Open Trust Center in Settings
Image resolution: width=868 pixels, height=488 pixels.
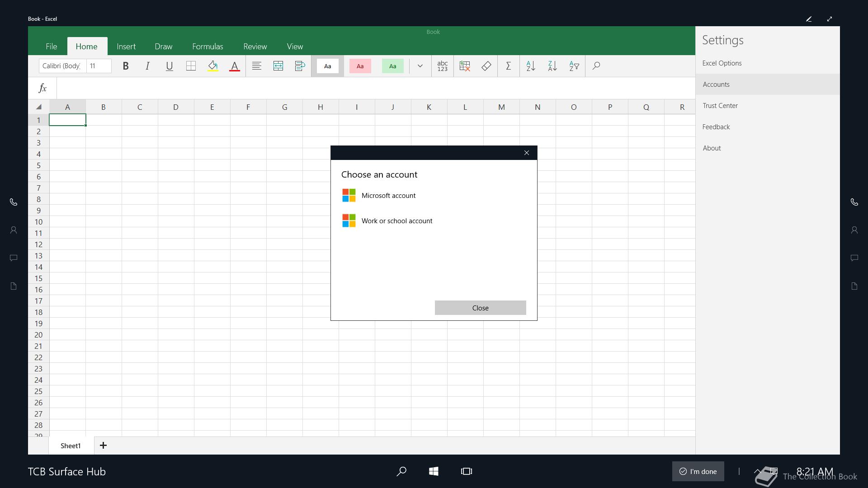click(x=768, y=106)
